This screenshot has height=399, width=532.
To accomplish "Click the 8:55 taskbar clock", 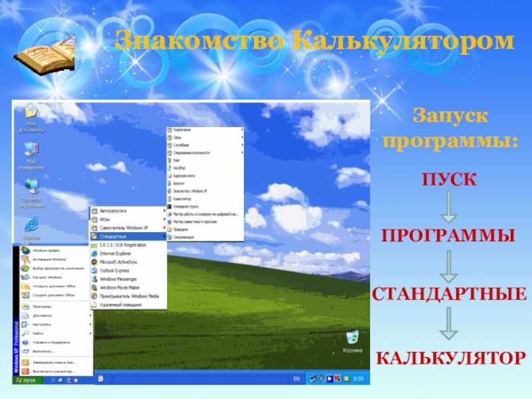I will [358, 378].
